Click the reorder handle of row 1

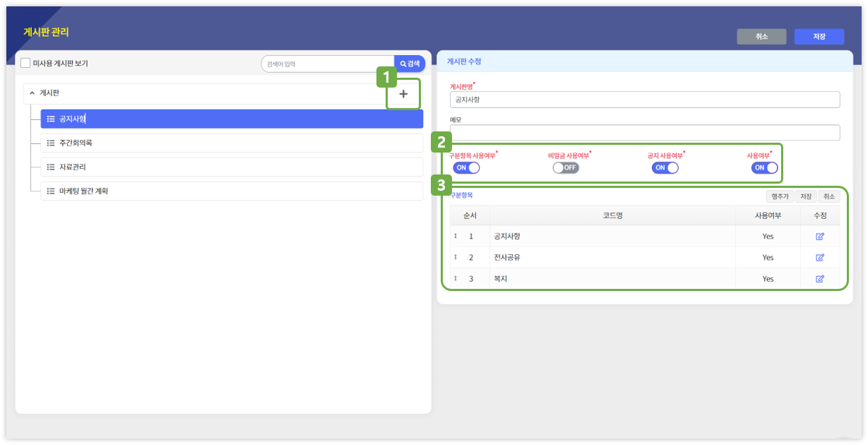456,236
